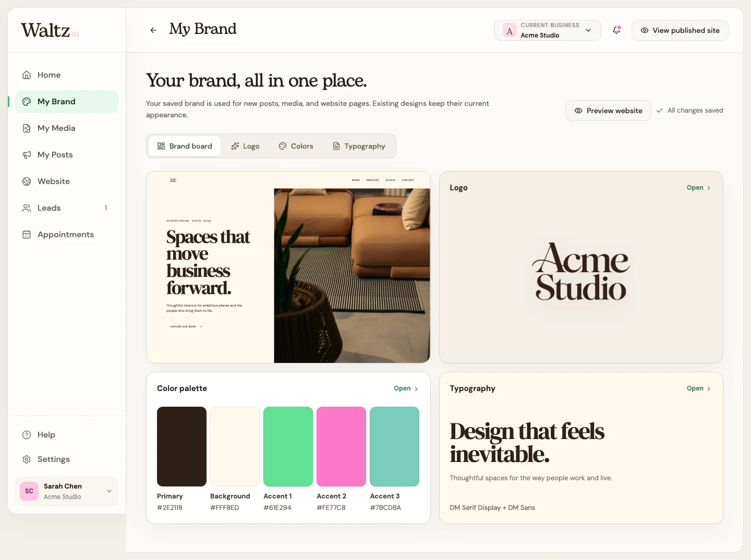Click the All changes saved status
The image size is (751, 560).
689,111
